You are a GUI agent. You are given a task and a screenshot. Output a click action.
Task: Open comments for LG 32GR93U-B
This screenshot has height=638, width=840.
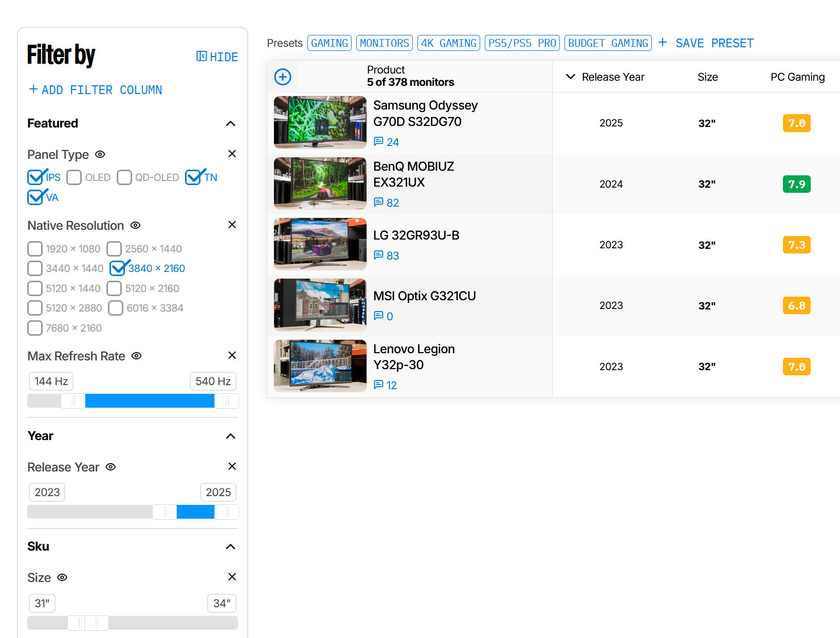point(386,256)
